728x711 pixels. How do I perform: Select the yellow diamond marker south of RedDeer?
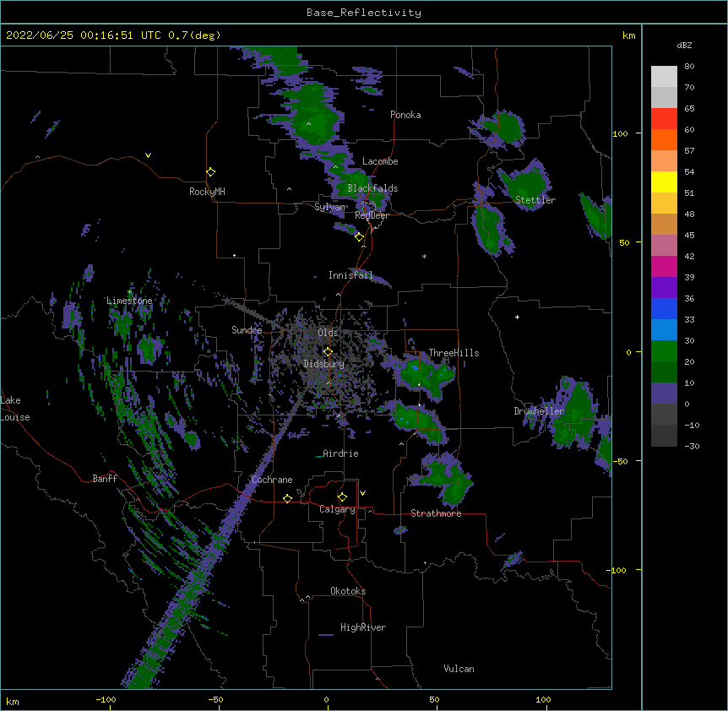359,237
